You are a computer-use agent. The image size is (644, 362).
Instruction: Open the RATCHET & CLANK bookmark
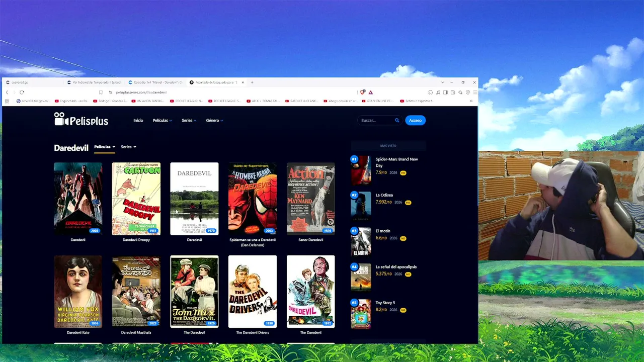[x=301, y=101]
